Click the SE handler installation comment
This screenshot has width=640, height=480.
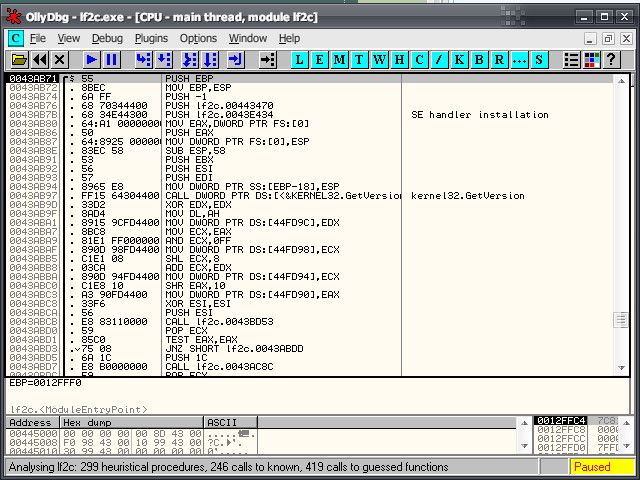click(x=480, y=115)
